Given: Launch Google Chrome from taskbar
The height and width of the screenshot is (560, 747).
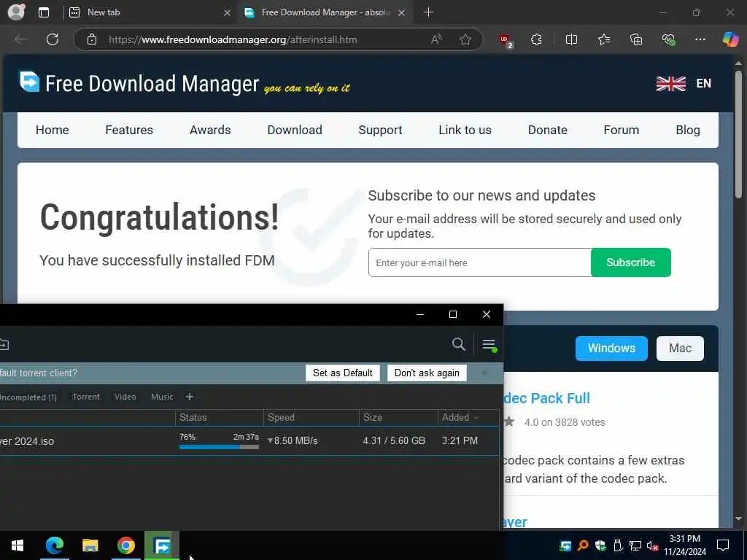Looking at the screenshot, I should click(x=125, y=545).
